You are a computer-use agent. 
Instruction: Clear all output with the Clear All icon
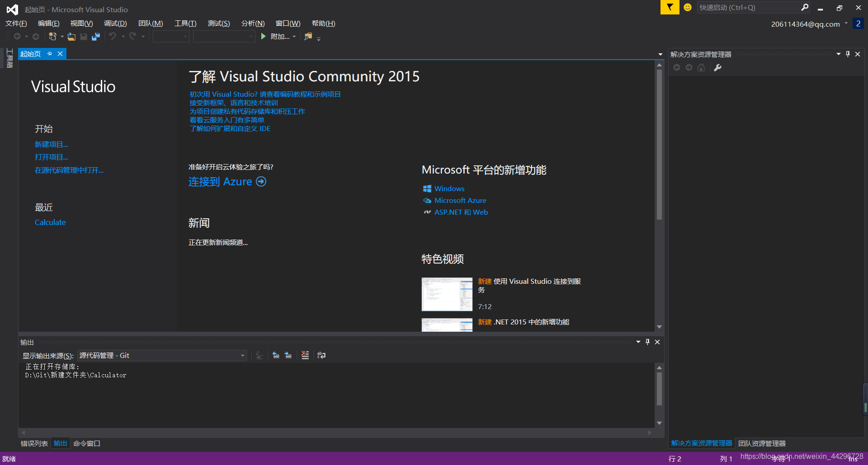(x=305, y=355)
